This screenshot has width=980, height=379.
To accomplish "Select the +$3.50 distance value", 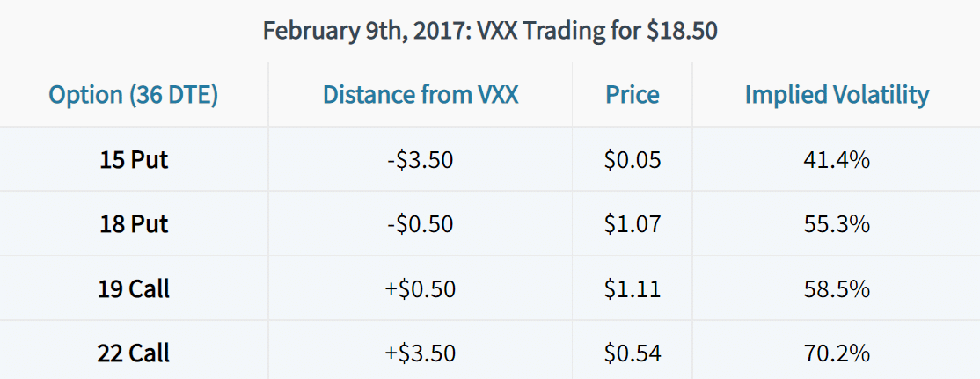I will 421,353.
